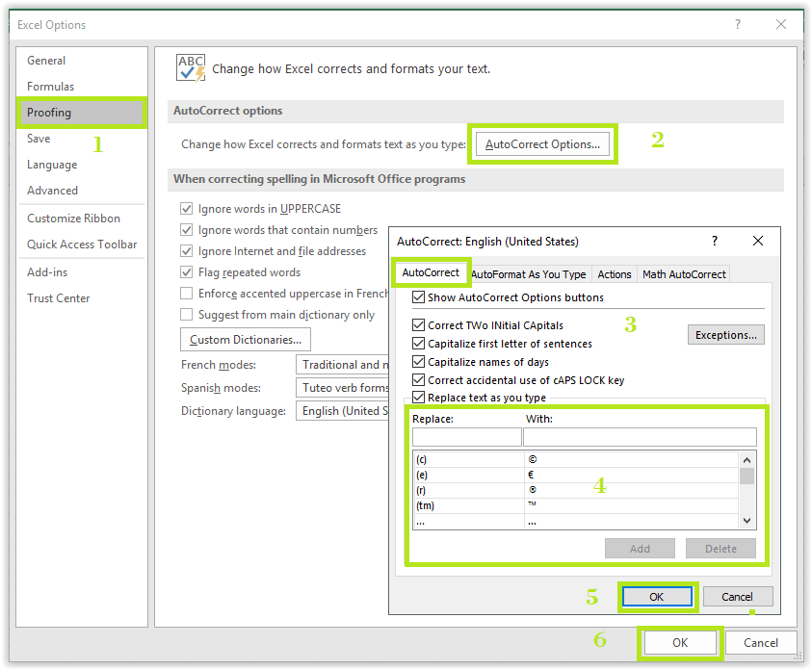812x670 pixels.
Task: Close the Excel Options window
Action: (781, 24)
